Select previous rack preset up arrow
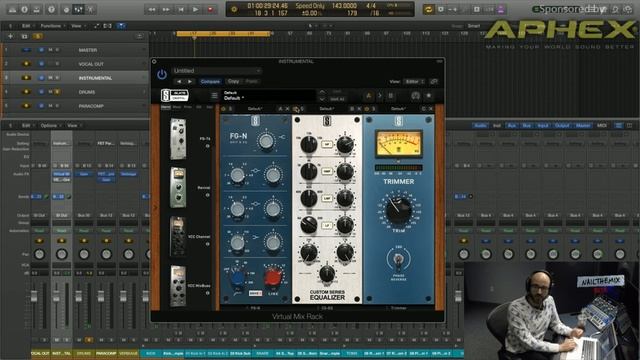Viewport: 640px width, 360px height. click(322, 92)
